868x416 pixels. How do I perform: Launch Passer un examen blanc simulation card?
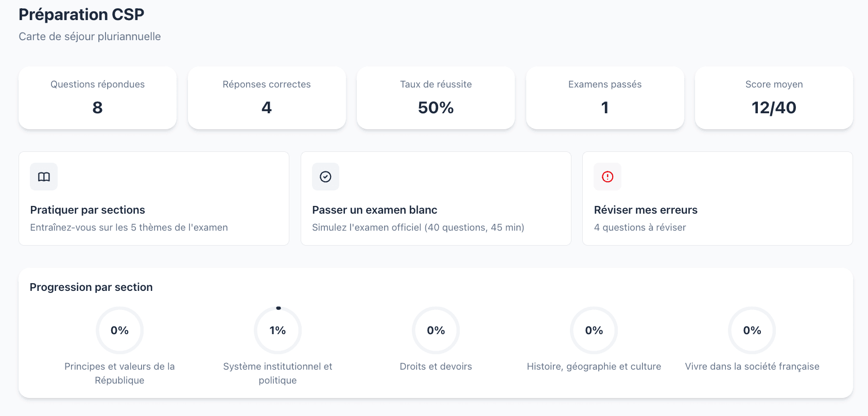436,198
